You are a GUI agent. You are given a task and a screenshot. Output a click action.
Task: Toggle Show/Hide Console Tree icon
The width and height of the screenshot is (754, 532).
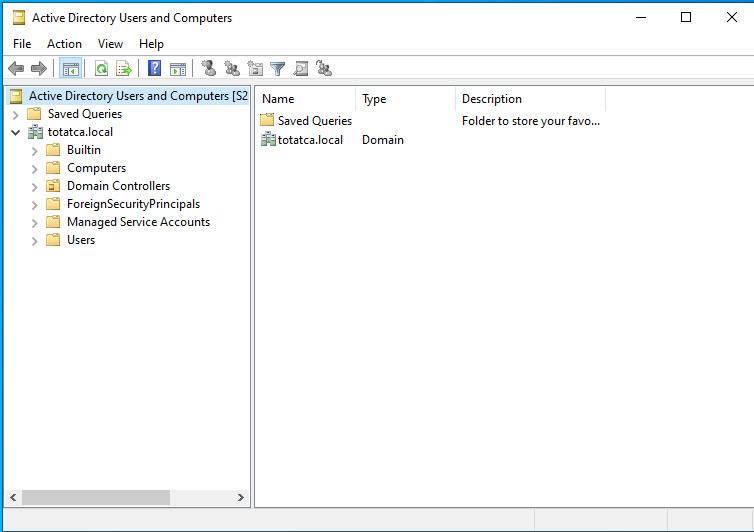(71, 68)
